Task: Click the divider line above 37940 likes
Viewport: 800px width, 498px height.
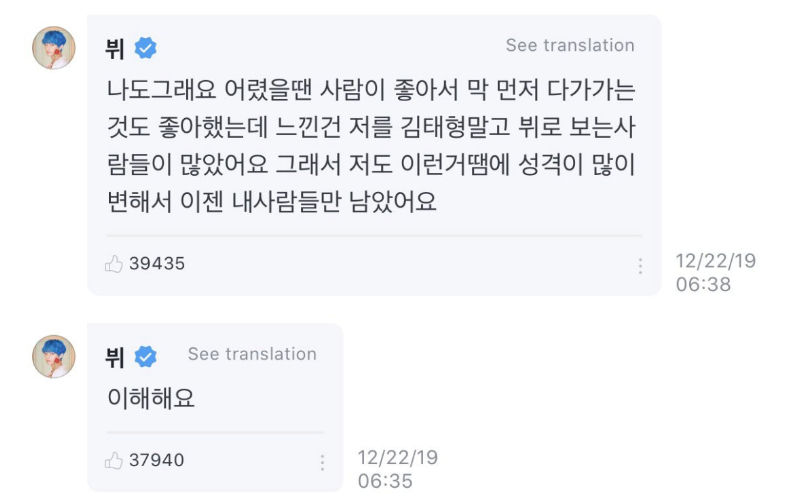Action: point(214,432)
